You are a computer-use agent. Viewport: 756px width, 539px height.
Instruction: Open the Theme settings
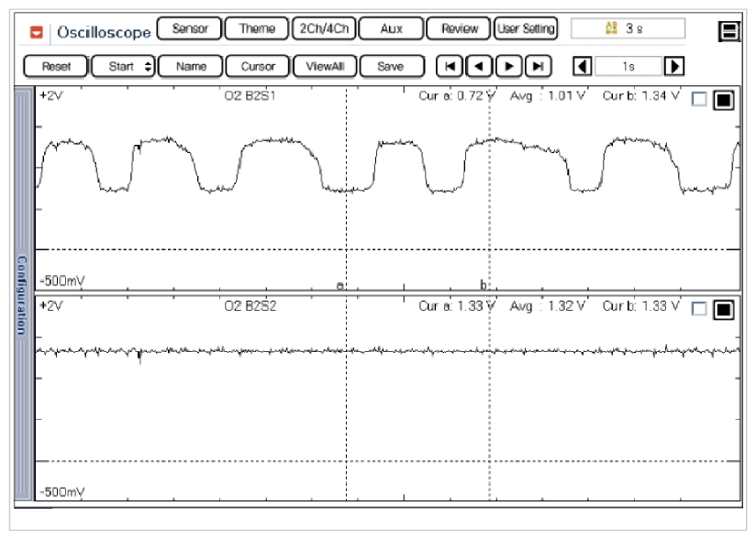[x=257, y=28]
